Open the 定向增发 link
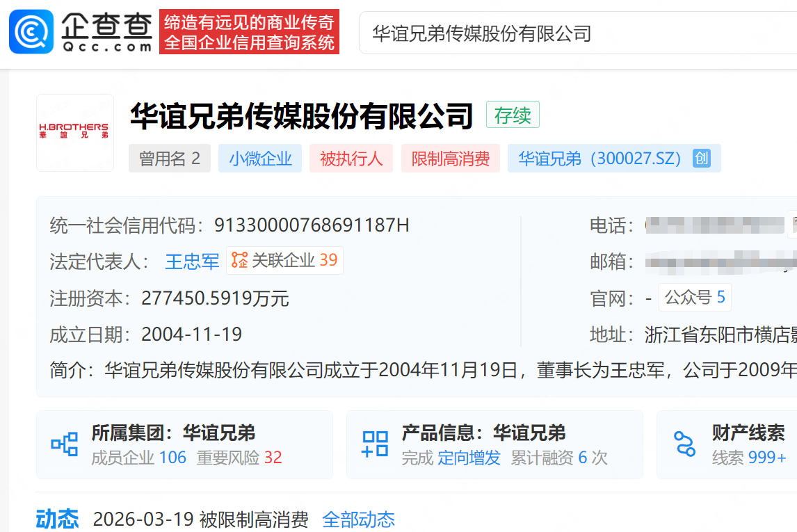797x532 pixels. (469, 458)
